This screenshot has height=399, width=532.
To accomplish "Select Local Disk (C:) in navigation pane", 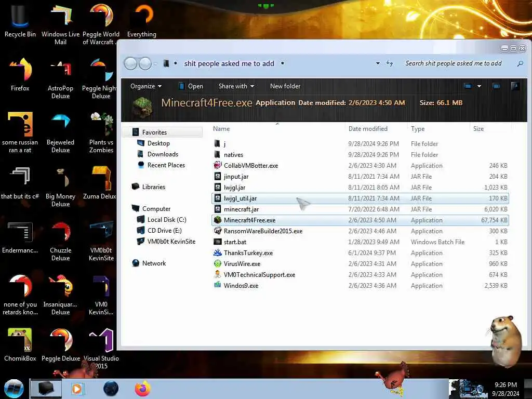I will (167, 220).
